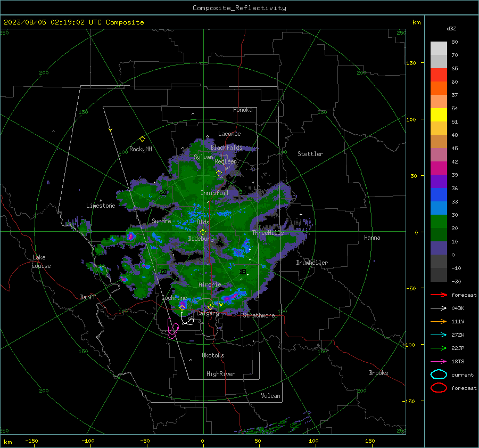
Task: Click the red forecast ellipse in the legend
Action: click(x=439, y=388)
